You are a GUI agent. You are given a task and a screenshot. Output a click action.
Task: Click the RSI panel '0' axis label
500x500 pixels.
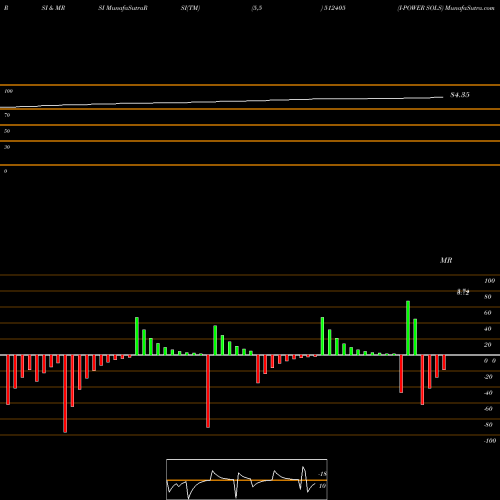[5, 171]
